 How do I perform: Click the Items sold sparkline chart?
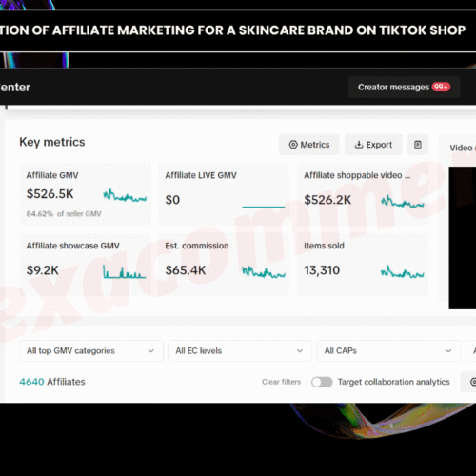coord(403,272)
